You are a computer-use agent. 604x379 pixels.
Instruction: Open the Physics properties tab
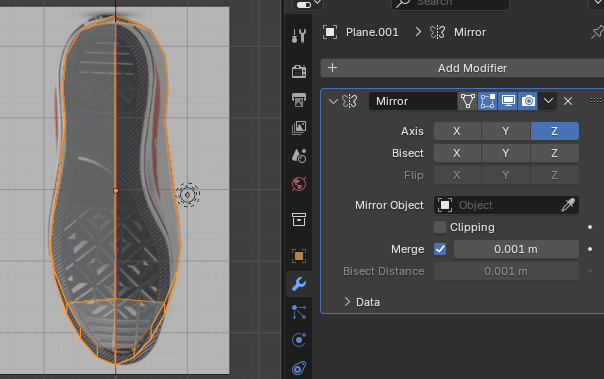299,340
